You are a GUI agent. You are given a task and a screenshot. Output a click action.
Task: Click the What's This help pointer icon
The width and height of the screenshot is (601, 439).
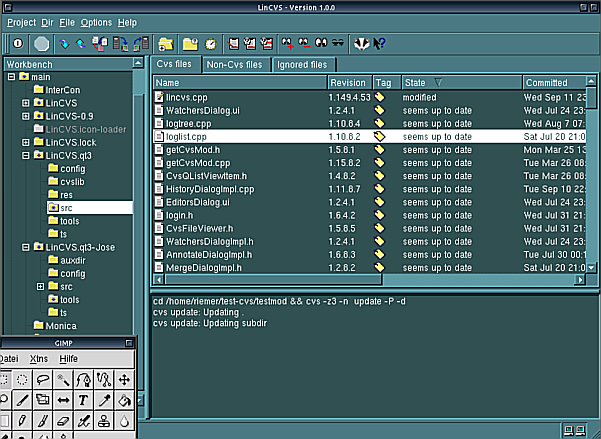pos(379,43)
